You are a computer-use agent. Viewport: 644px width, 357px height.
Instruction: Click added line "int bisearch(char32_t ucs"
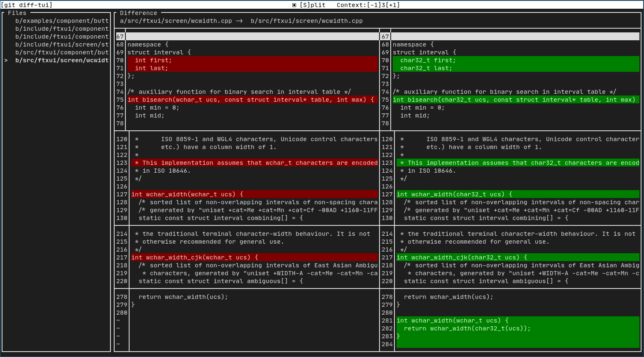[x=516, y=100]
